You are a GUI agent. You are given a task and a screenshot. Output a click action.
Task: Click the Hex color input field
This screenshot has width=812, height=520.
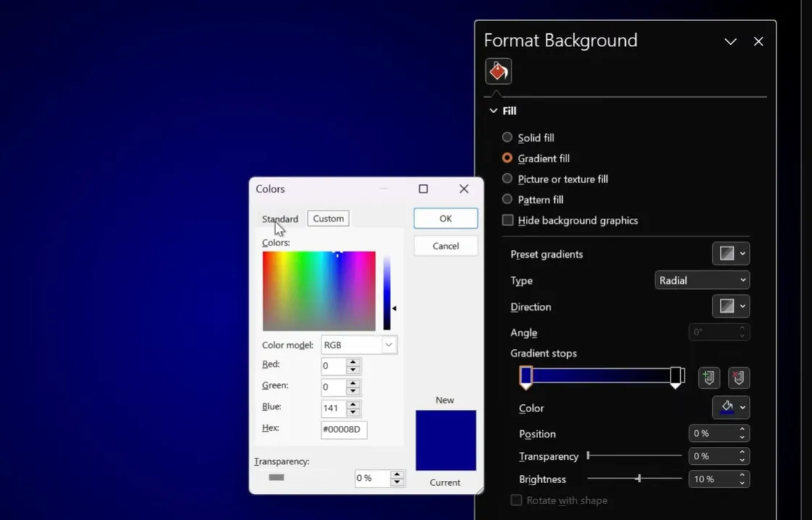click(x=343, y=429)
